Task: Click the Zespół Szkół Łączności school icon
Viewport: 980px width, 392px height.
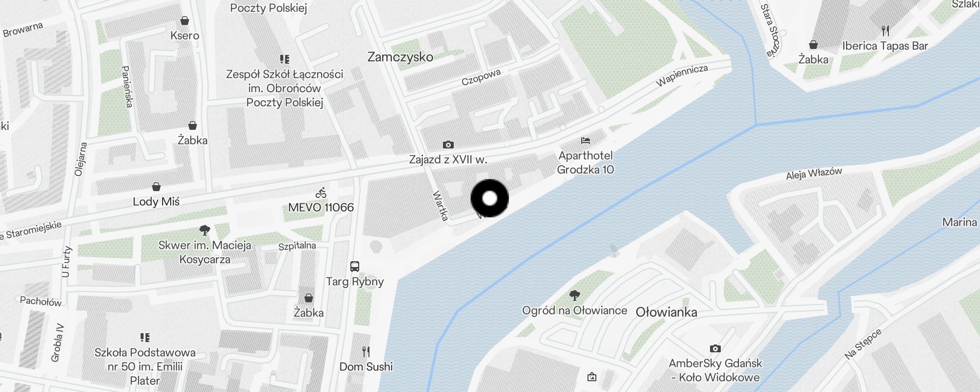Action: [285, 59]
